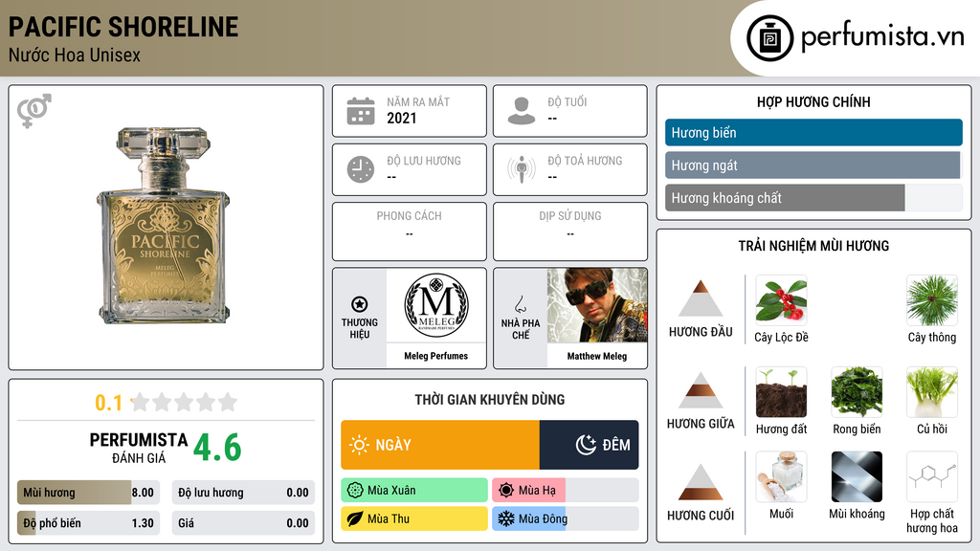980x551 pixels.
Task: Click the Hương đầu pyramid icon
Action: pyautogui.click(x=701, y=298)
